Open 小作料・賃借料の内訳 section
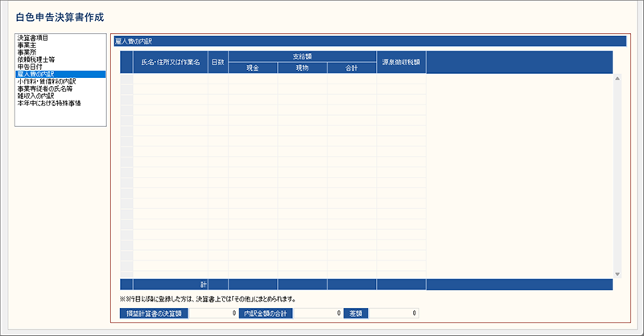 [x=46, y=81]
